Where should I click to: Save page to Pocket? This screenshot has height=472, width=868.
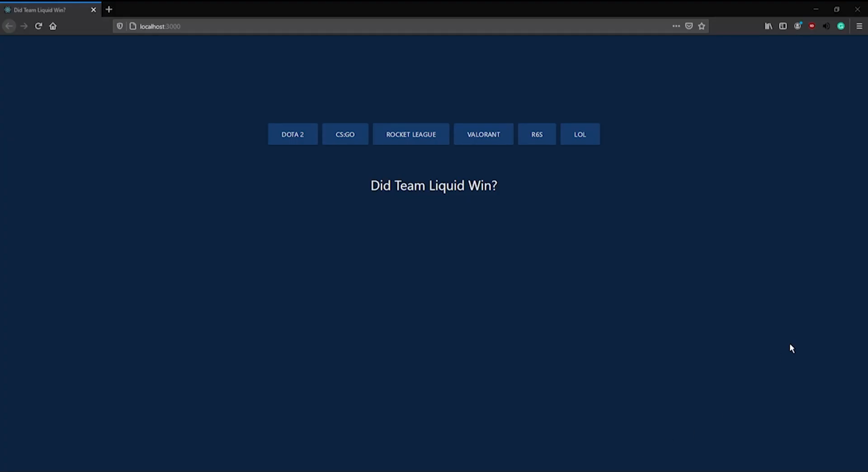[x=689, y=26]
